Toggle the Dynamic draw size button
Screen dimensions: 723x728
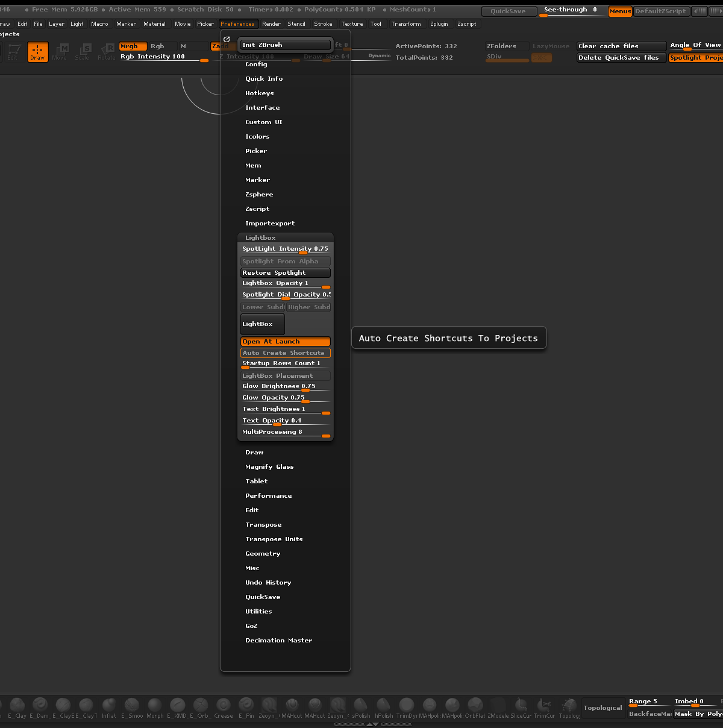tap(380, 55)
